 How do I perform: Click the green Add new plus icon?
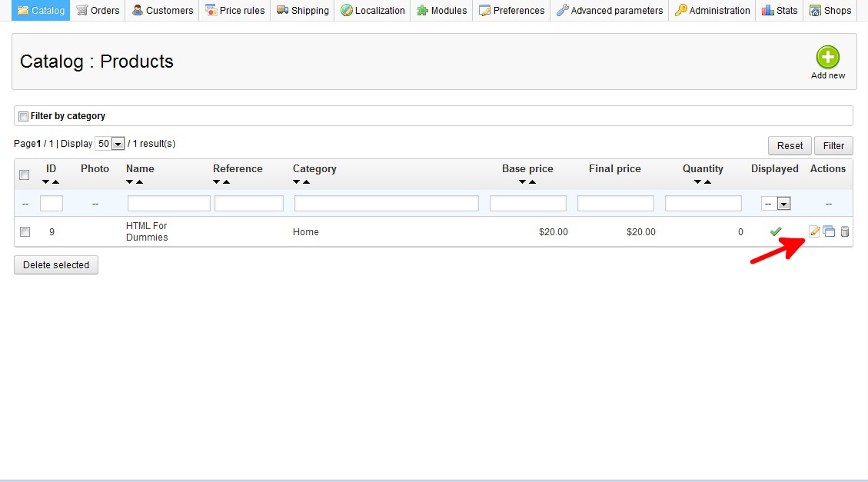(827, 58)
